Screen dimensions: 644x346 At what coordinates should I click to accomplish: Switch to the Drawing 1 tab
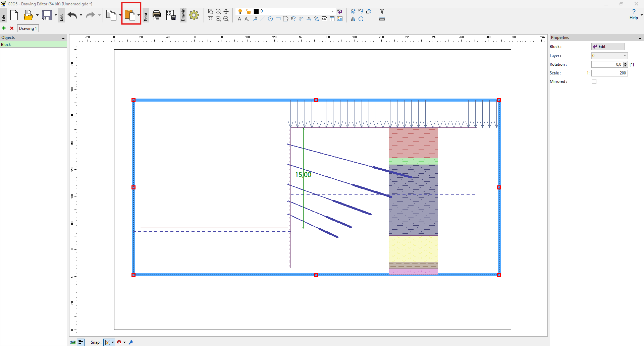[x=28, y=28]
